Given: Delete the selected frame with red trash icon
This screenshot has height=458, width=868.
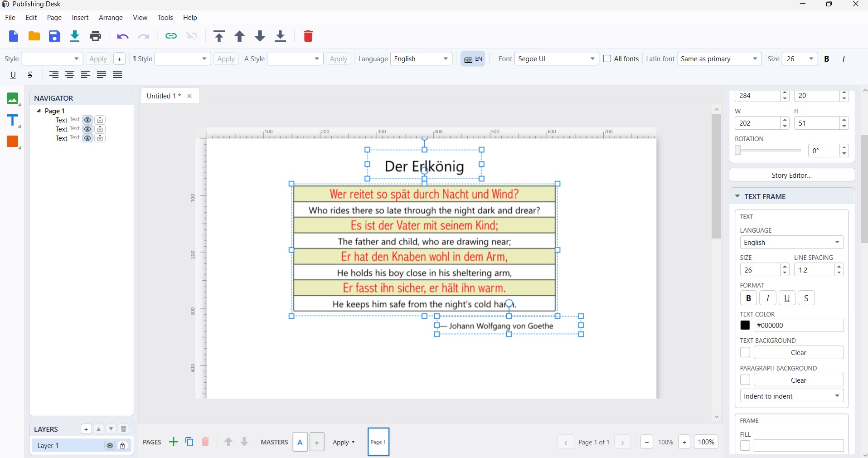Looking at the screenshot, I should point(308,36).
